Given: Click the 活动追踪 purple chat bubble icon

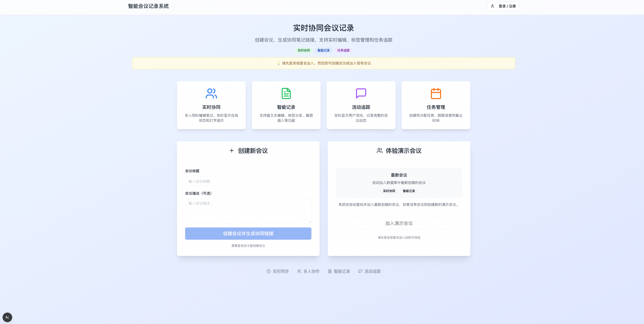Looking at the screenshot, I should [361, 93].
